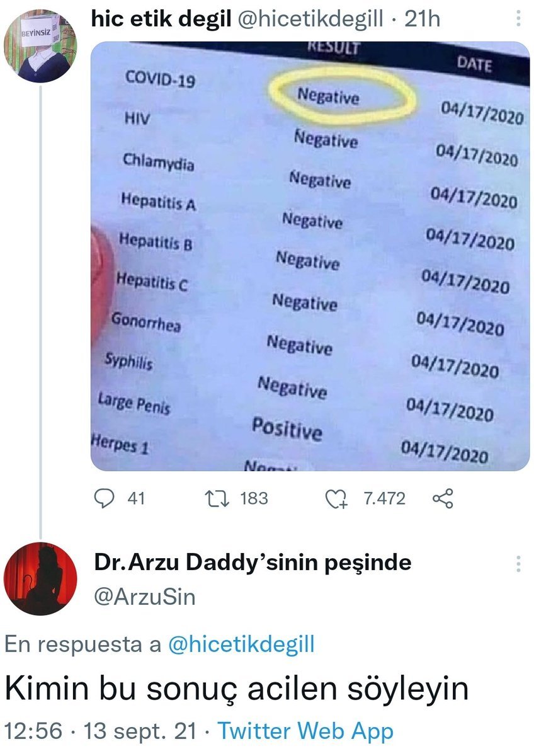
Task: Open the share icon on the tweet
Action: click(443, 499)
